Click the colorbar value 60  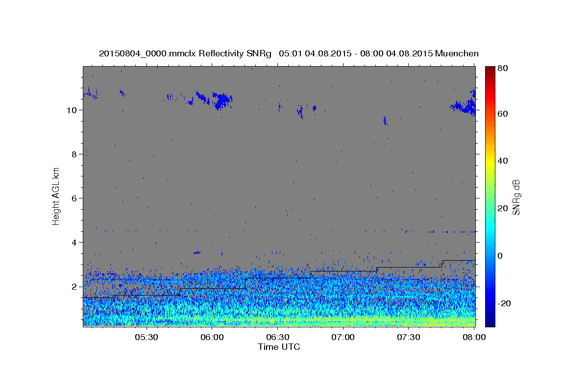coord(503,114)
